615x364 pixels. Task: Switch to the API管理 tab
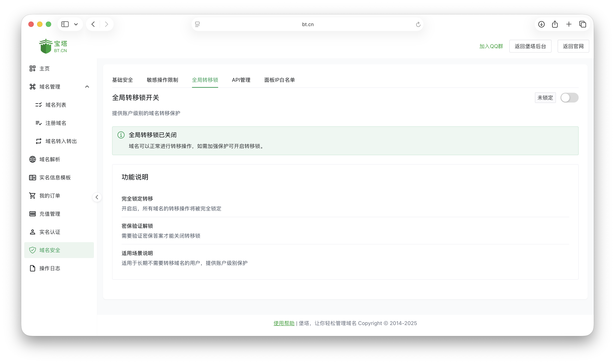click(241, 80)
